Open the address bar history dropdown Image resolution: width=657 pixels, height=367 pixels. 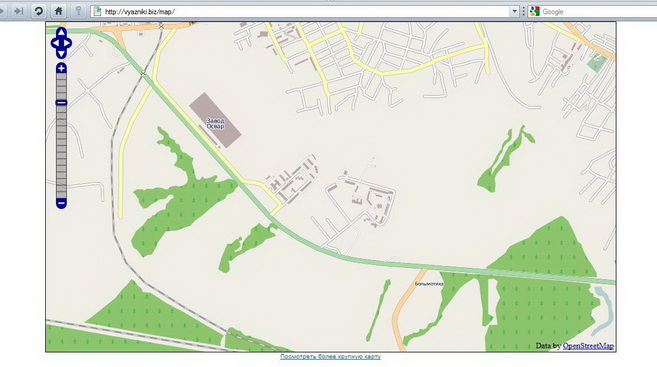coord(515,11)
